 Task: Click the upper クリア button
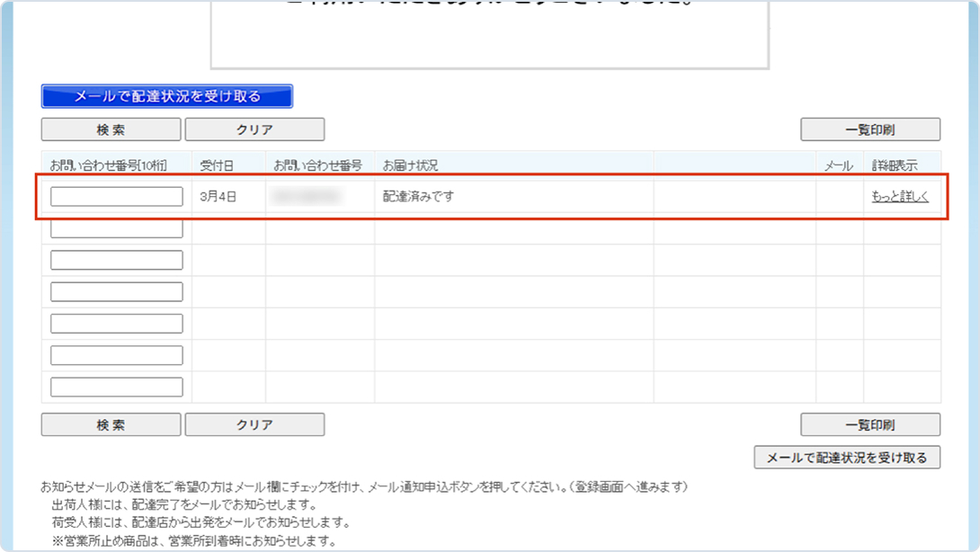(x=255, y=129)
